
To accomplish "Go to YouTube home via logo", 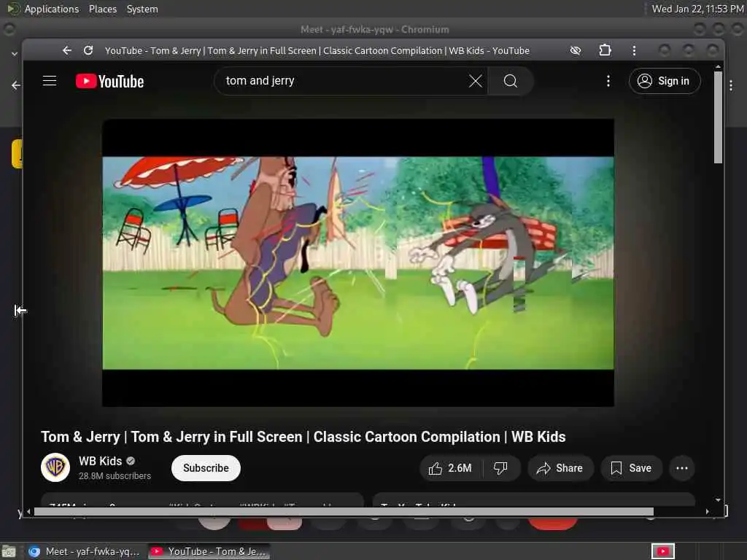I will coord(109,82).
